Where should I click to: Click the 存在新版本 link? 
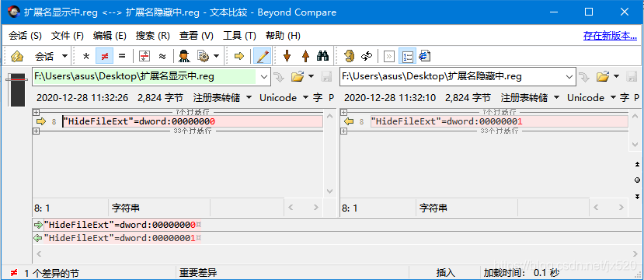[610, 36]
